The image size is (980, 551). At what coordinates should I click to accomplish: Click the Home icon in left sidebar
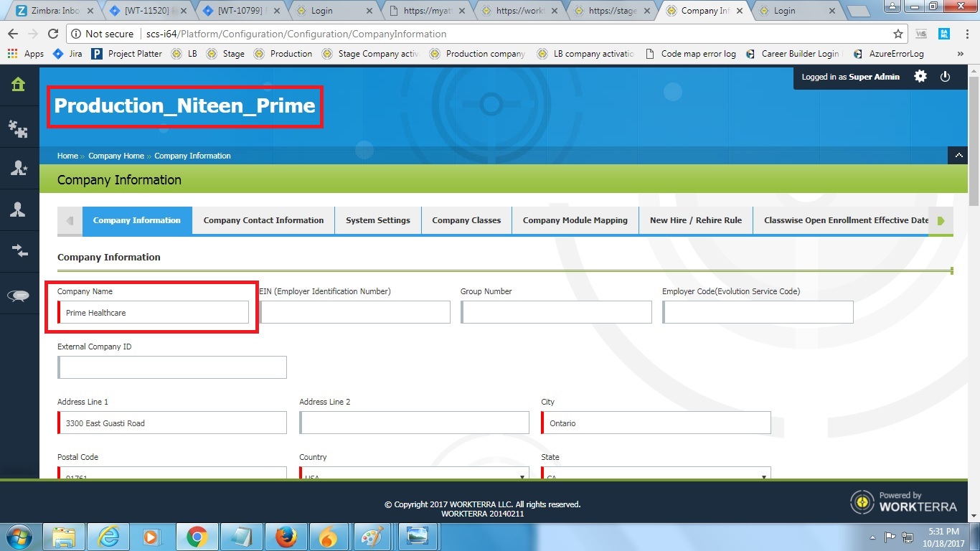tap(18, 85)
